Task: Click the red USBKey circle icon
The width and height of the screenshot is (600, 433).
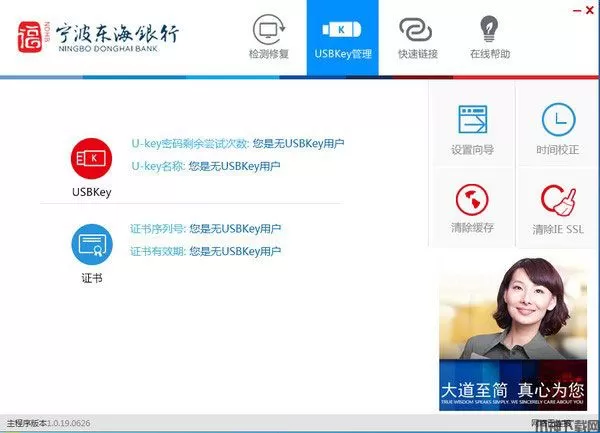Action: pos(91,158)
